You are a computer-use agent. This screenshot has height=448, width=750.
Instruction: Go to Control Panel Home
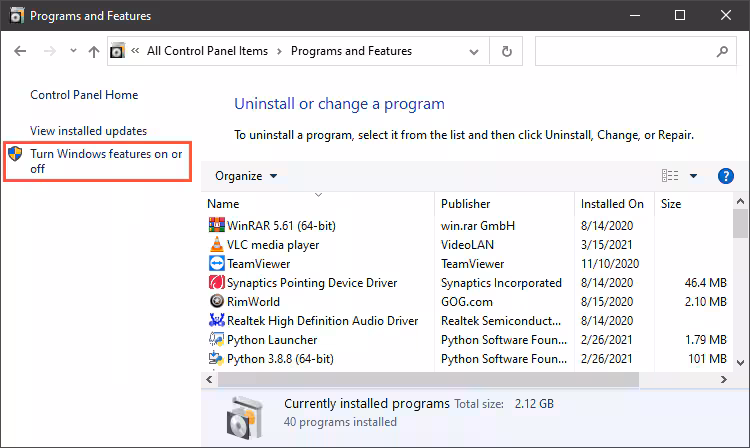(84, 95)
